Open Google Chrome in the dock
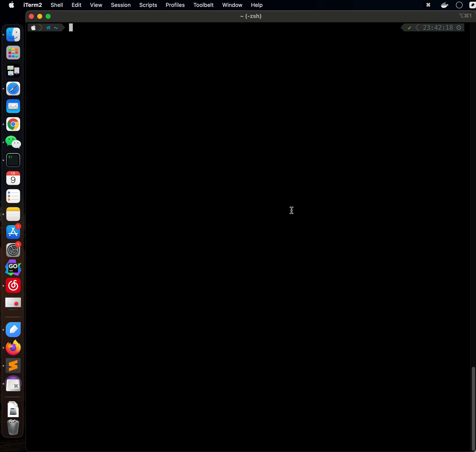The image size is (476, 452). click(x=13, y=124)
